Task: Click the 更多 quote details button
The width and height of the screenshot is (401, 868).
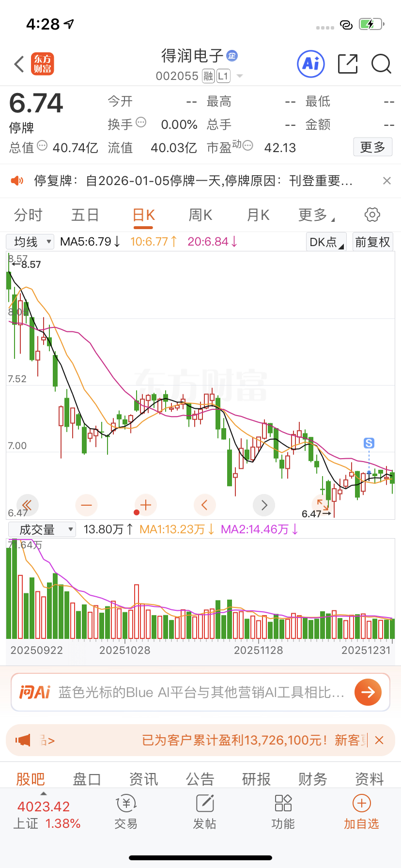Action: tap(372, 147)
